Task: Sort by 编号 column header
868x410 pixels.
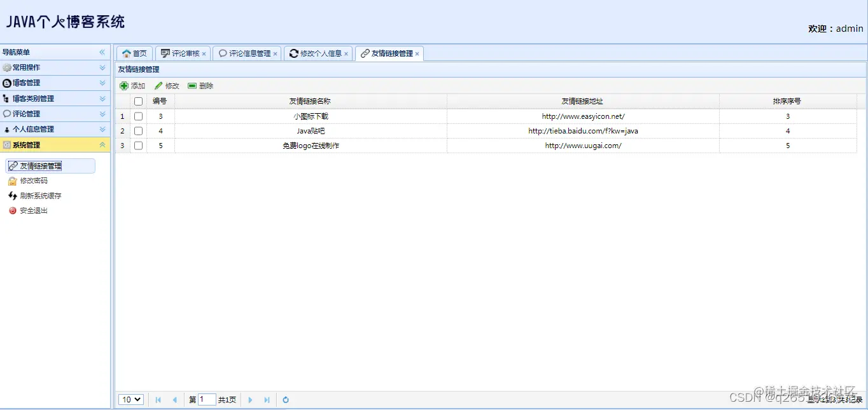Action: [160, 101]
